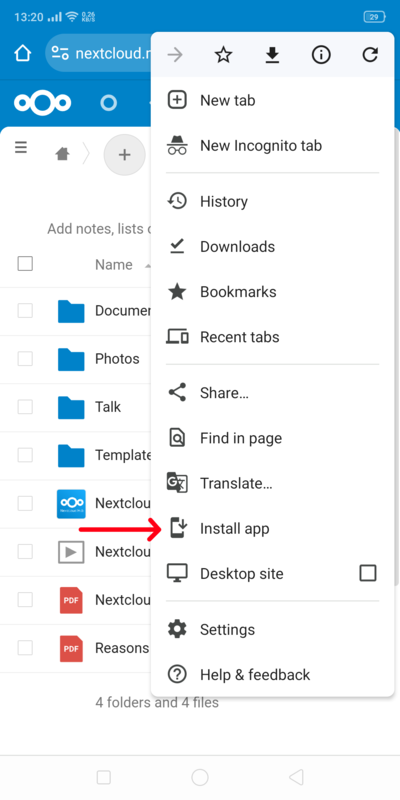Tick the Desktop site checkbox
Screen dimensions: 400x800
click(x=368, y=573)
